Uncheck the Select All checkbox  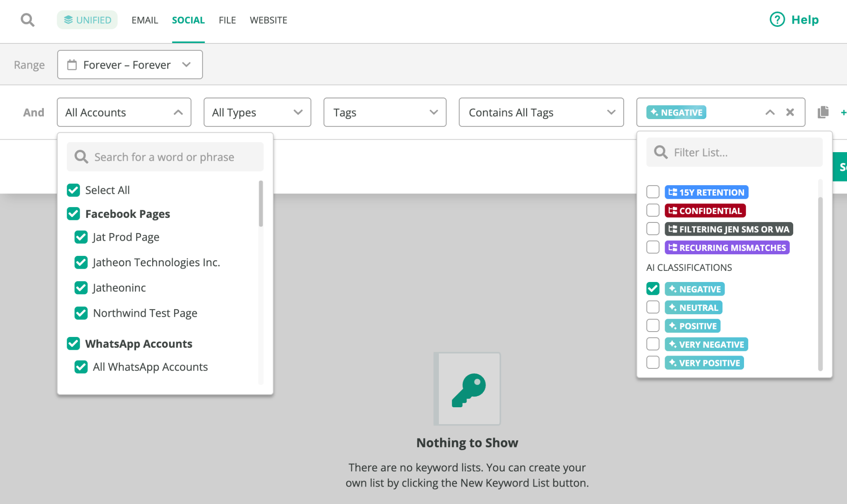74,190
